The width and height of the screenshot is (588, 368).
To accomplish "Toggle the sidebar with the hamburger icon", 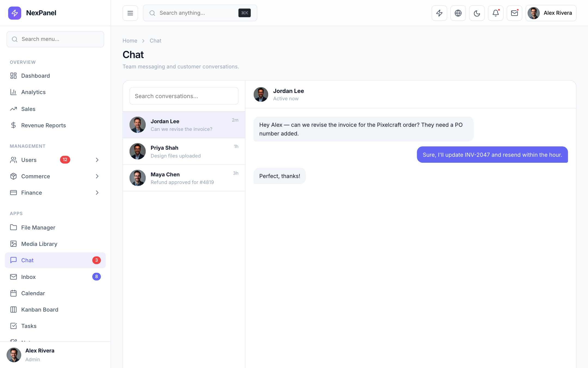I will (130, 13).
